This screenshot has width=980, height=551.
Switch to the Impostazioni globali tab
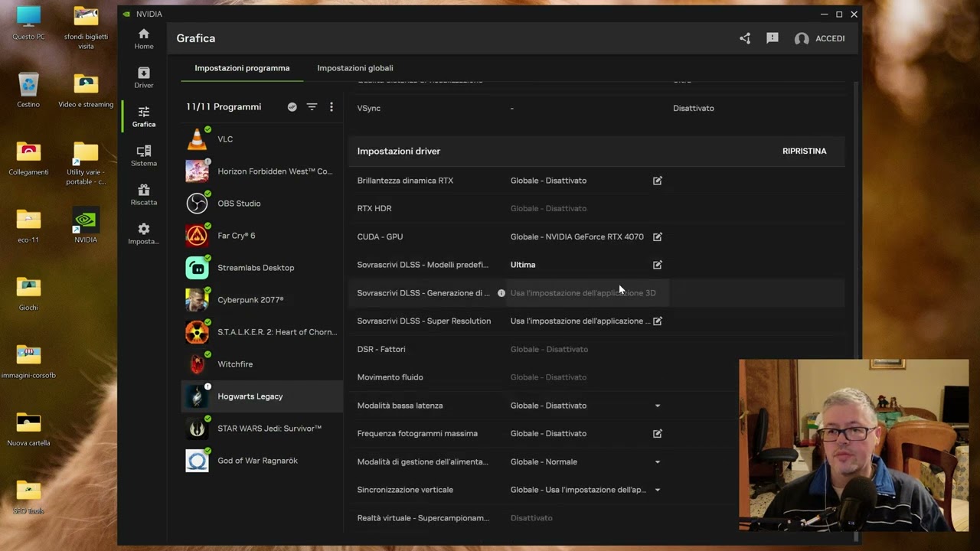[355, 68]
